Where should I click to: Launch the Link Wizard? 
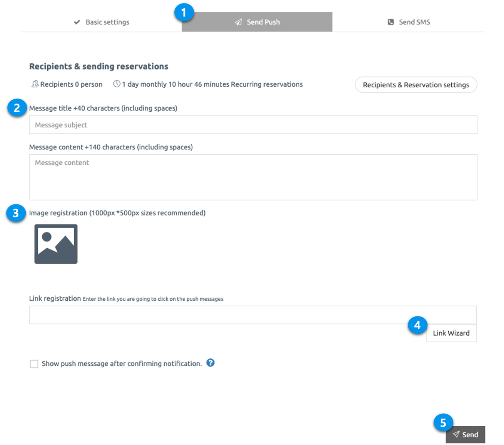[x=451, y=333]
